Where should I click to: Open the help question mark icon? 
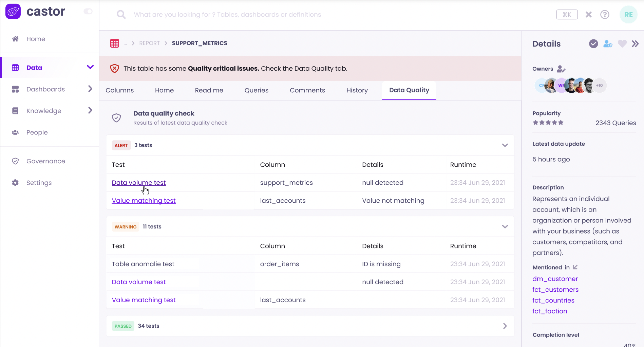pos(605,15)
